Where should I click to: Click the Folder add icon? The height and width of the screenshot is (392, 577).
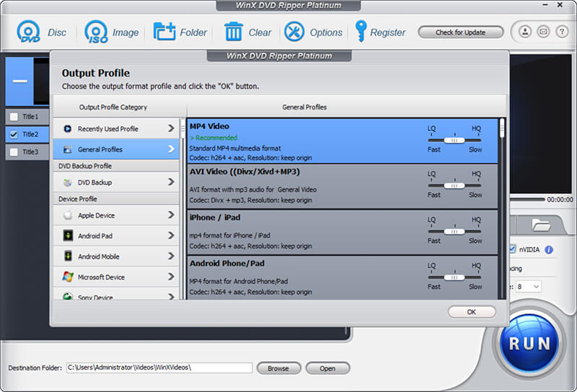click(164, 32)
